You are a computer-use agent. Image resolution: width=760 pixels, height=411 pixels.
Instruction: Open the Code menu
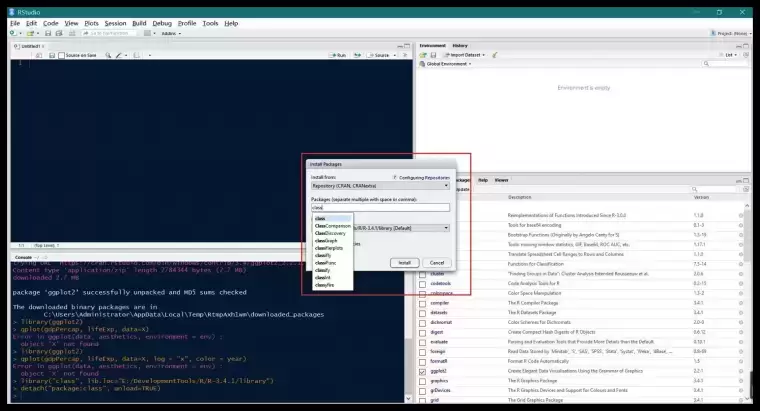tap(50, 23)
